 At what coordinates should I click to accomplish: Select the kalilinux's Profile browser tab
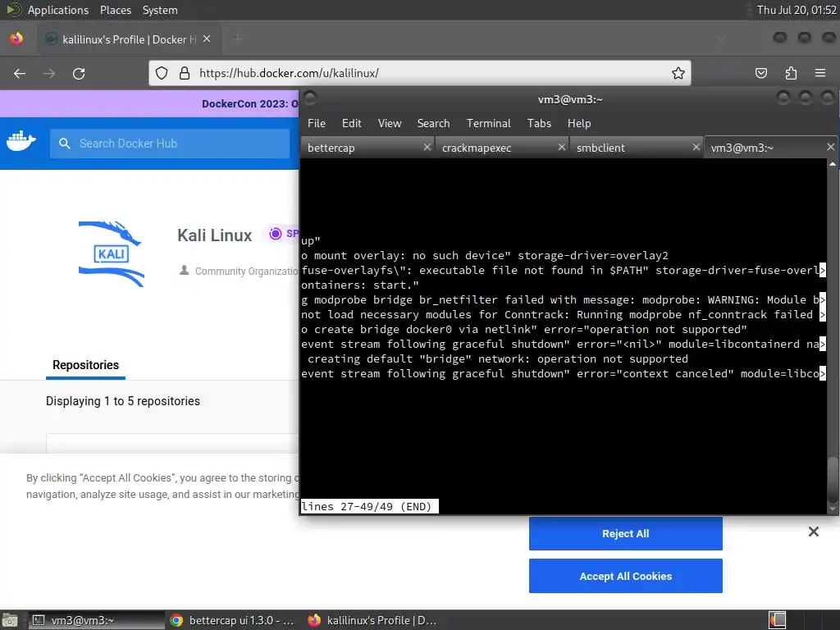coord(129,39)
